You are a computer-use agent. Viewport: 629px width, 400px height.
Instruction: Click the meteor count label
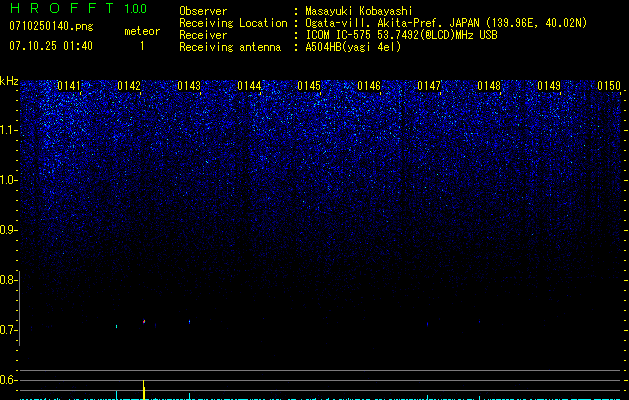click(142, 31)
